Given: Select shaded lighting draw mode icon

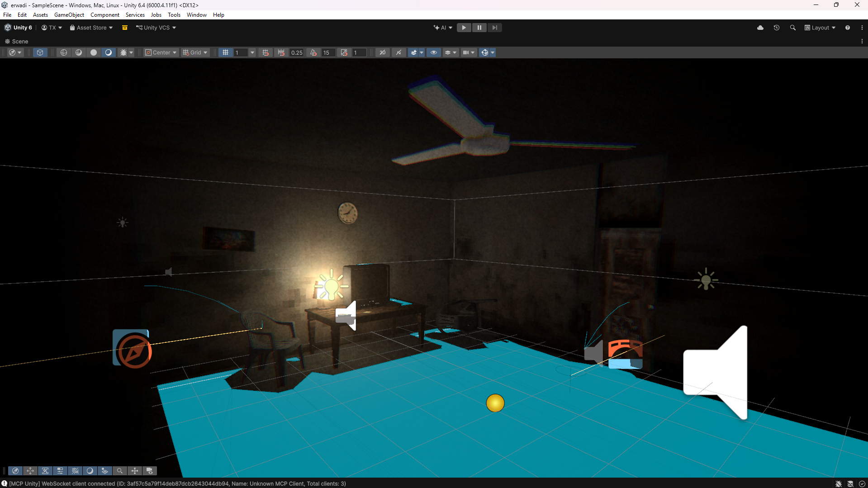Looking at the screenshot, I should point(109,52).
